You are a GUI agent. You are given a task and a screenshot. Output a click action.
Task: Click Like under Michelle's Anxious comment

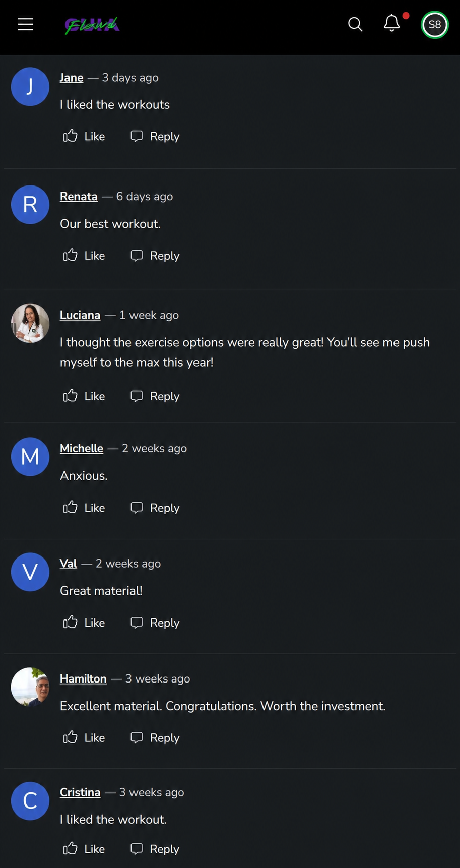[x=84, y=508]
